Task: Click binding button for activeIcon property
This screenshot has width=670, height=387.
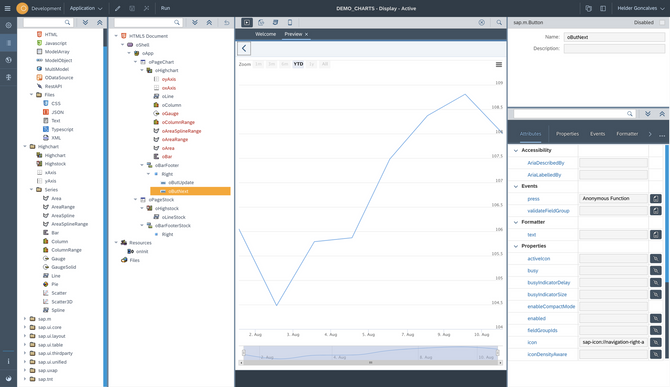Action: (x=655, y=258)
